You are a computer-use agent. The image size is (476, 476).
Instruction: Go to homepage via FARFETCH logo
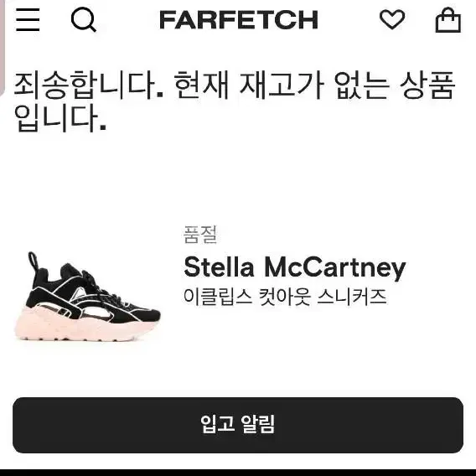[239, 20]
